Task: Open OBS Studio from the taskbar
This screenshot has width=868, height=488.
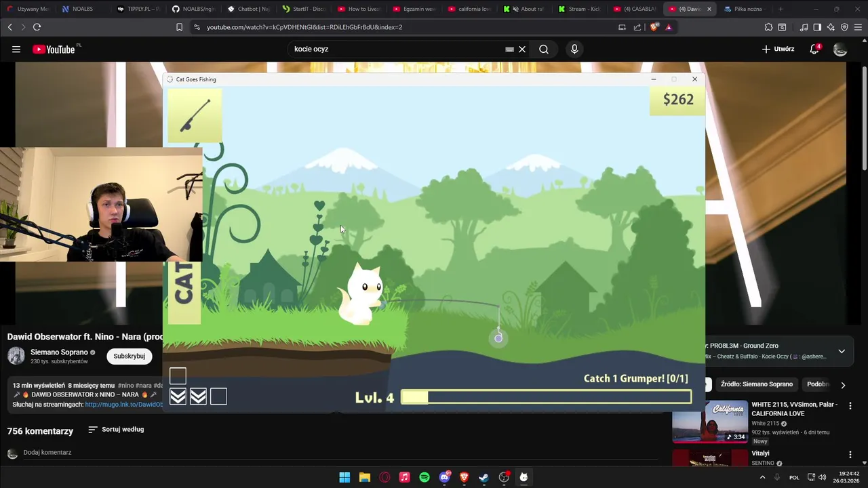Action: tap(504, 477)
